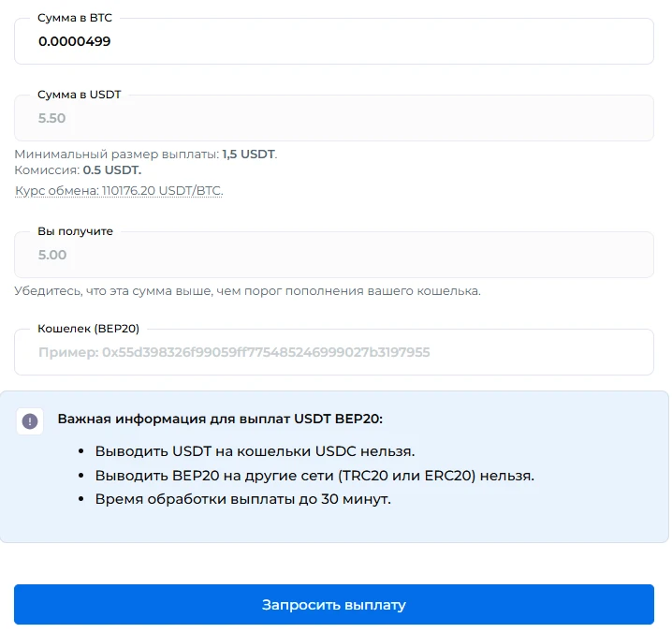
Task: Click the Комиссия: 0.5 USDT text
Action: pyautogui.click(x=78, y=170)
